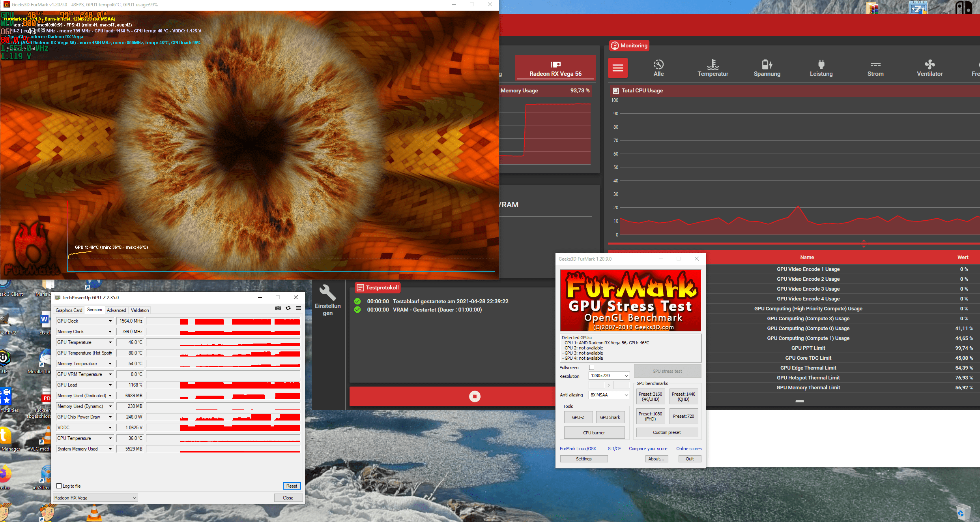Screen dimensions: 980x522
Task: Run Preset:720 benchmark
Action: point(684,416)
